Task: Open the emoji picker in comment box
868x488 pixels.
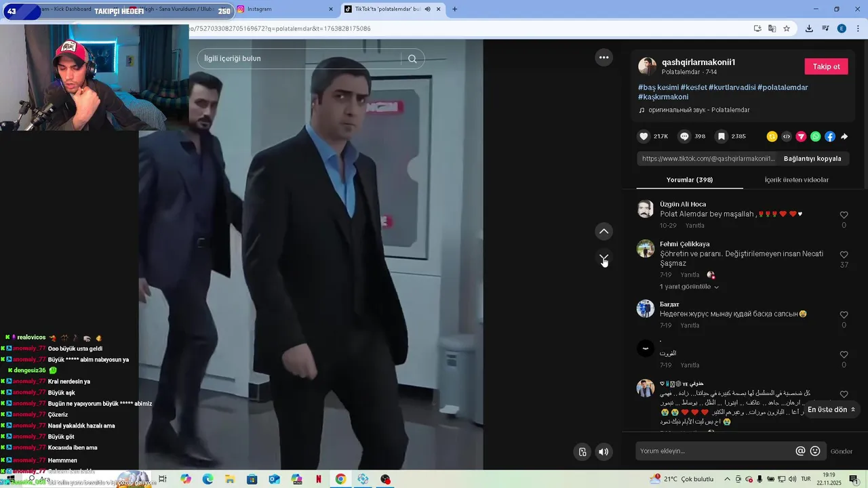Action: [x=815, y=451]
